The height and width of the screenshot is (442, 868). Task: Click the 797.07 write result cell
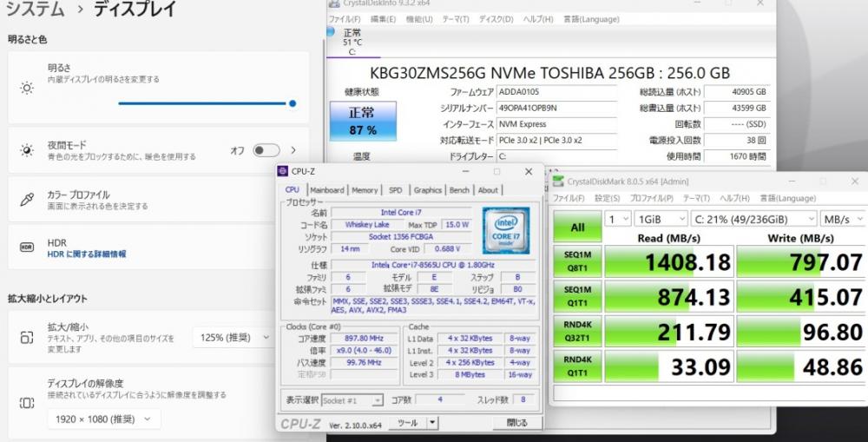(x=801, y=261)
